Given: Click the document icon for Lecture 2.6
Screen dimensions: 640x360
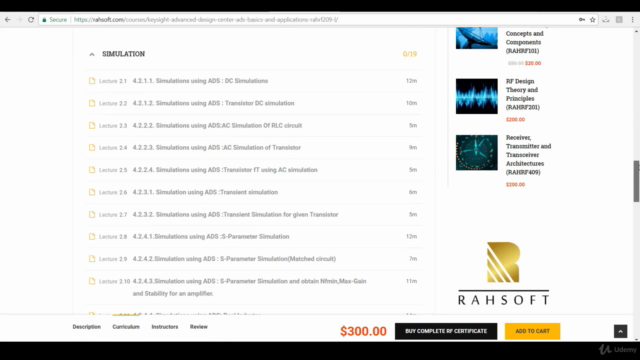Looking at the screenshot, I should click(92, 192).
